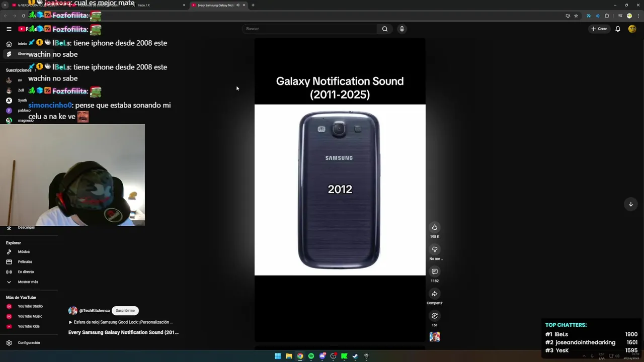The height and width of the screenshot is (362, 644).
Task: Open Configuración settings in sidebar
Action: pyautogui.click(x=29, y=343)
